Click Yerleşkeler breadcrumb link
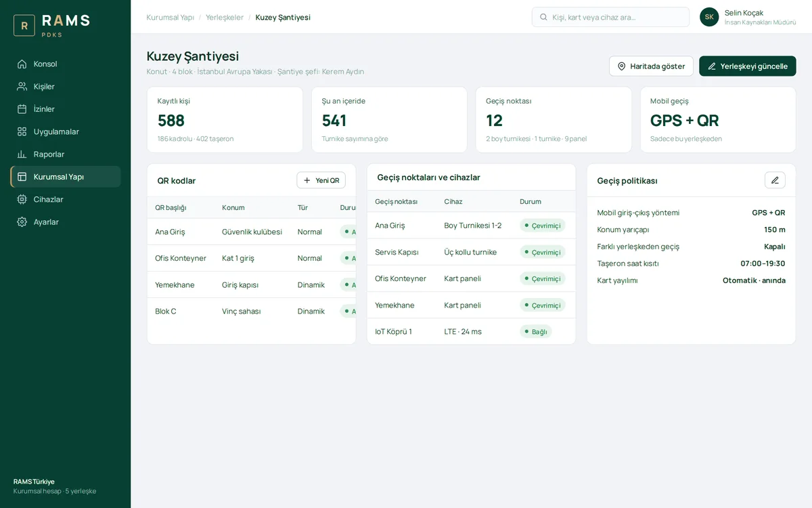Viewport: 812px width, 508px height. point(225,17)
